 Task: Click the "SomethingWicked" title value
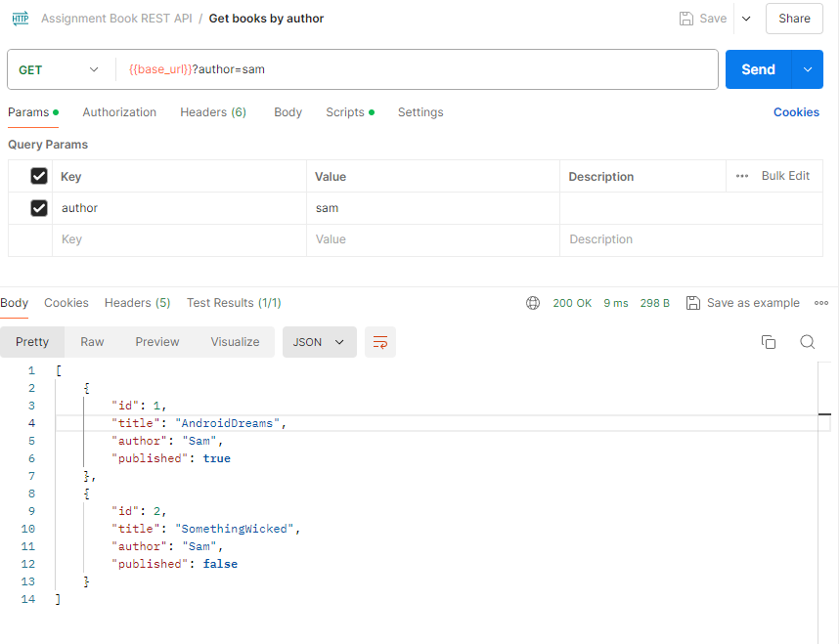coord(234,529)
